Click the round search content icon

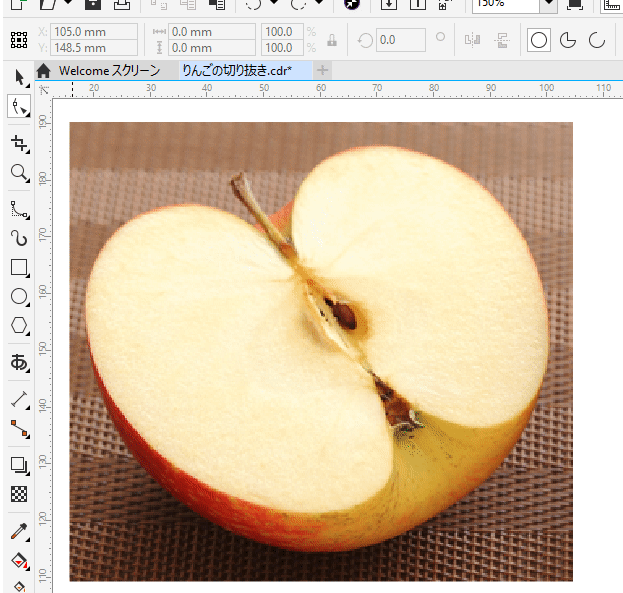[x=352, y=4]
